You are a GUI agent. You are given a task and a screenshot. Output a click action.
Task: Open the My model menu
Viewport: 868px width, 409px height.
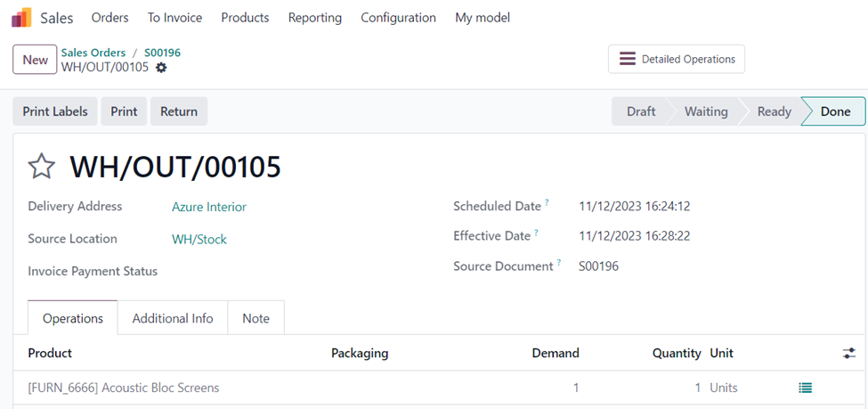pyautogui.click(x=482, y=18)
